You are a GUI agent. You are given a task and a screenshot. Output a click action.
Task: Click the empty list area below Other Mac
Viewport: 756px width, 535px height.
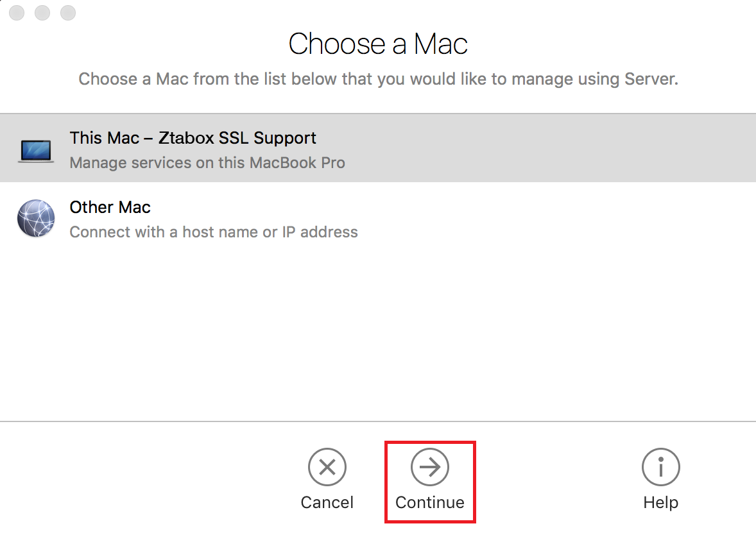[x=378, y=334]
